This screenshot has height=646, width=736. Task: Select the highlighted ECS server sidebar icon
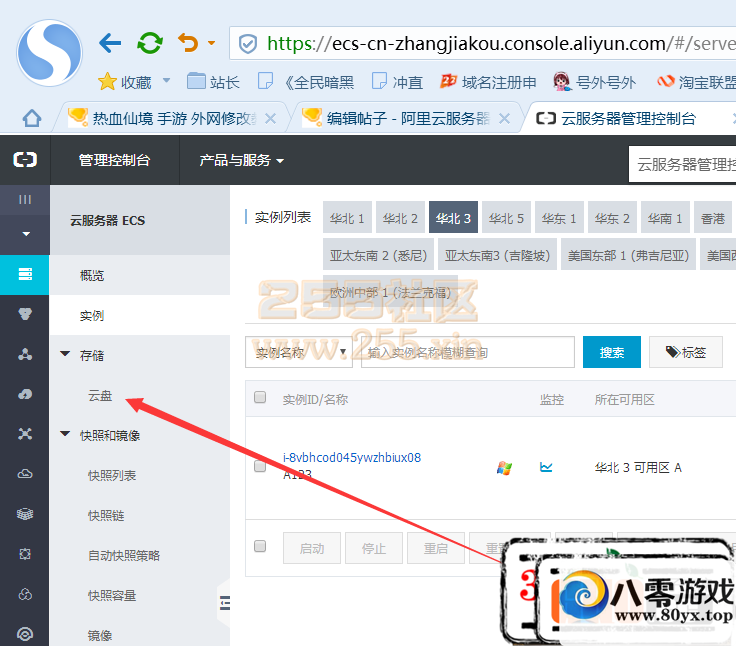[25, 274]
